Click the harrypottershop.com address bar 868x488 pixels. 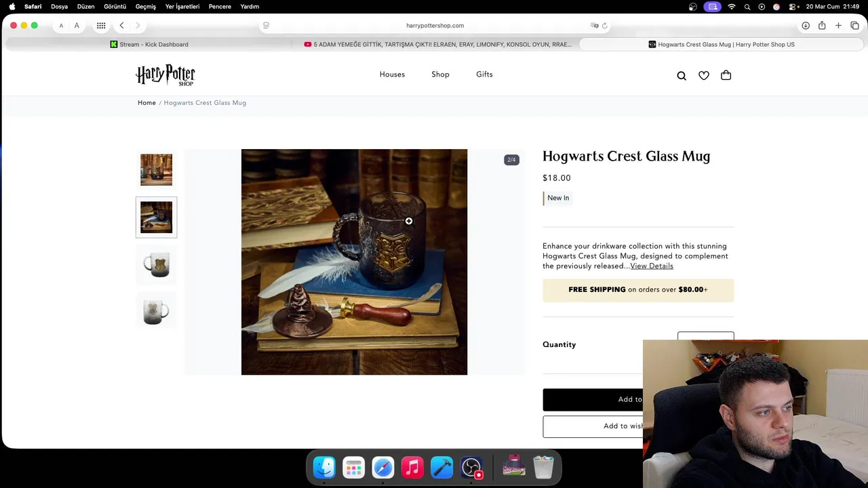tap(435, 25)
